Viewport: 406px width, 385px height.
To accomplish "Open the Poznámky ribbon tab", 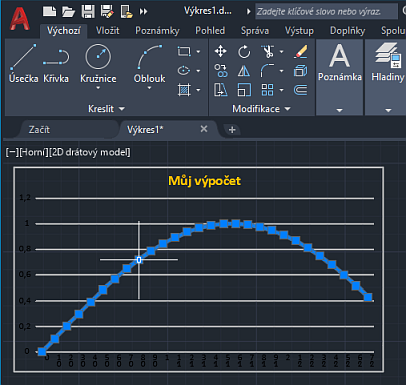I will [x=157, y=31].
